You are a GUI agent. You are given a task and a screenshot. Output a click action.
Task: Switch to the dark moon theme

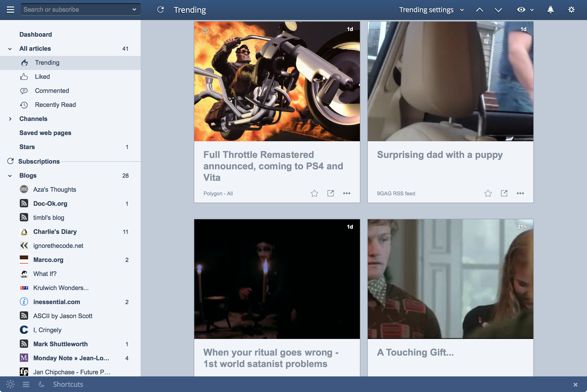(42, 384)
